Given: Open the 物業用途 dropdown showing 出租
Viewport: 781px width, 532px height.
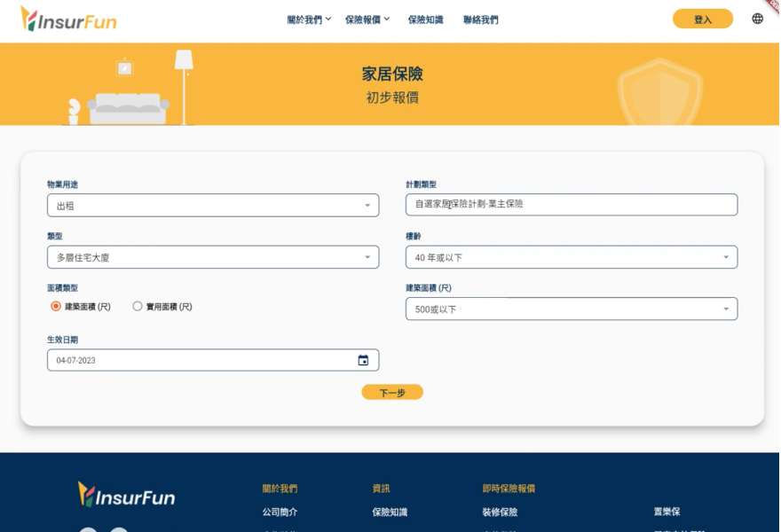Looking at the screenshot, I should tap(212, 206).
